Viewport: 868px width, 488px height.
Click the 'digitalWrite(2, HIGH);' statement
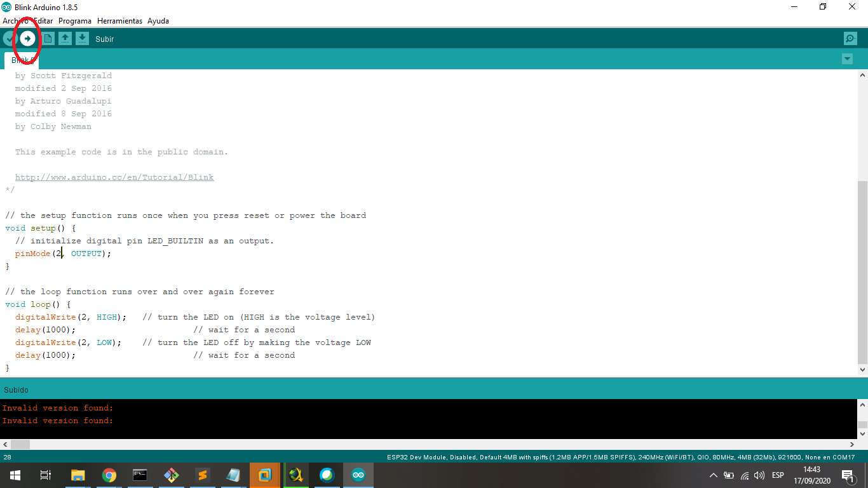tap(71, 317)
